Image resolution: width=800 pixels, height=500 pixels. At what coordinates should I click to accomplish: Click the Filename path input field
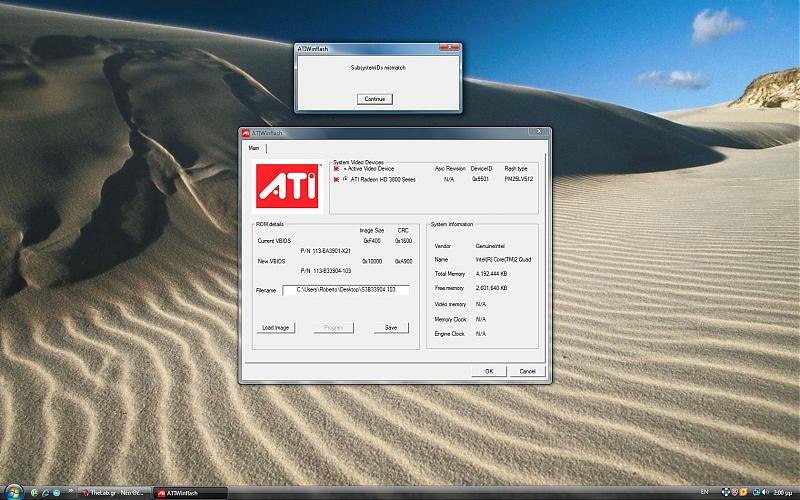(345, 290)
